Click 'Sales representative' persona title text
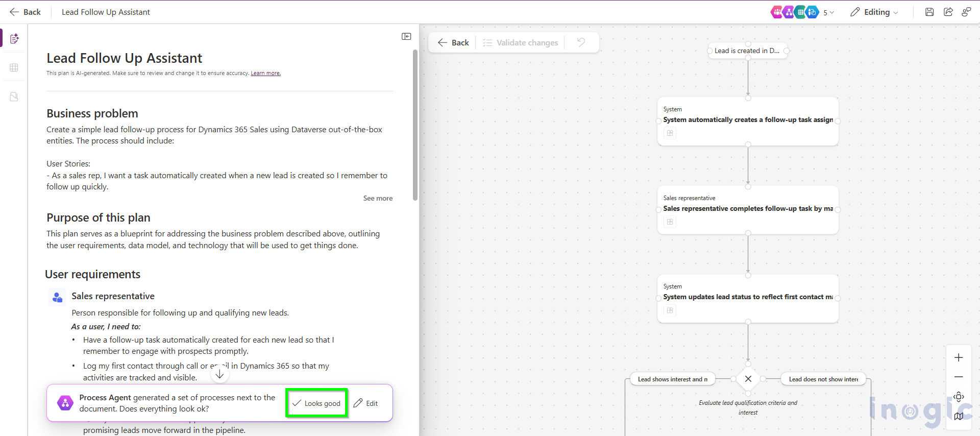980x436 pixels. [x=113, y=296]
